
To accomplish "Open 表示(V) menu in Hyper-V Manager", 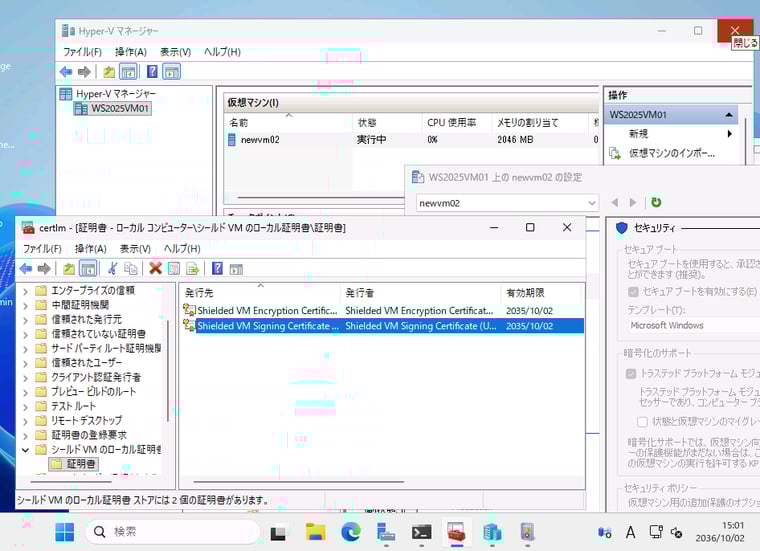I will click(175, 52).
